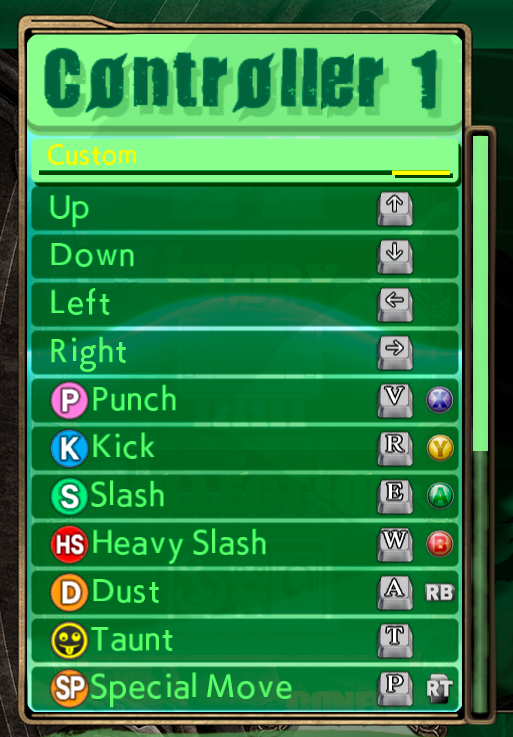The image size is (513, 737).
Task: Click the down arrow key icon
Action: coord(395,257)
